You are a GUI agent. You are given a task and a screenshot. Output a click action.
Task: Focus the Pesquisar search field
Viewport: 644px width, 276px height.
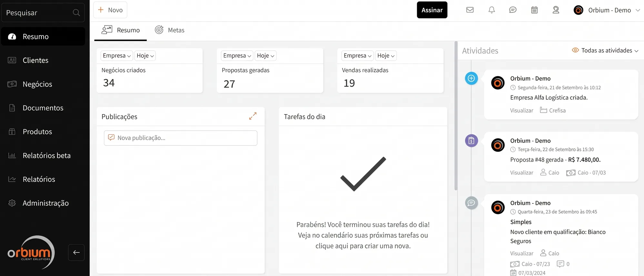[x=43, y=13]
